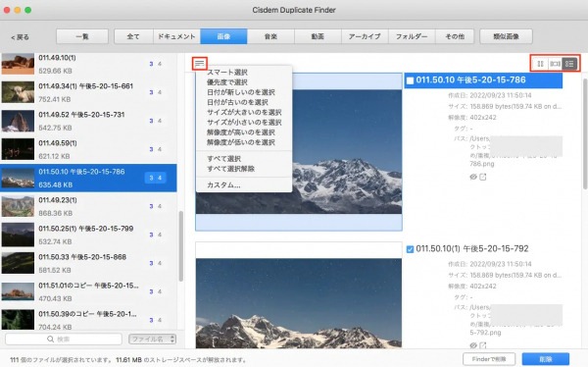Click the search magnifier icon

coord(50,340)
